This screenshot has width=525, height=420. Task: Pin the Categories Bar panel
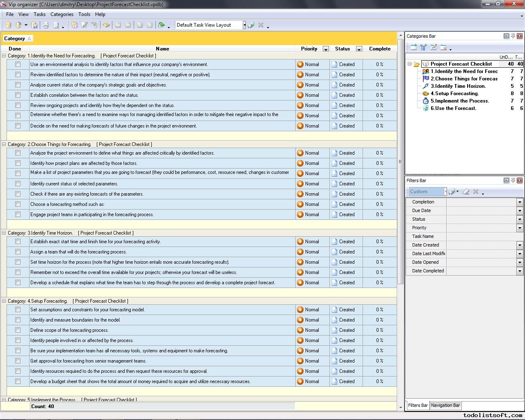(x=513, y=36)
